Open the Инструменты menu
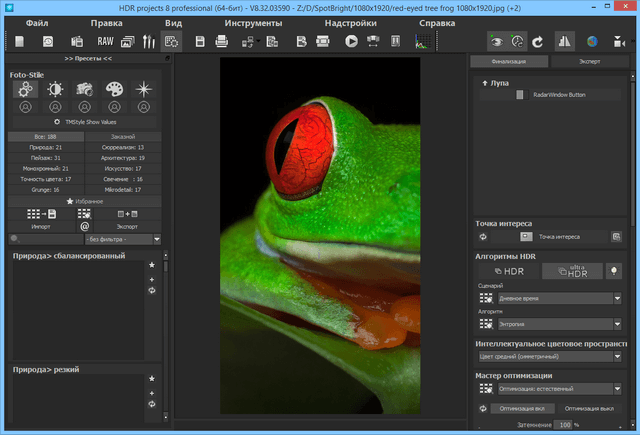The width and height of the screenshot is (640, 435). [x=253, y=21]
